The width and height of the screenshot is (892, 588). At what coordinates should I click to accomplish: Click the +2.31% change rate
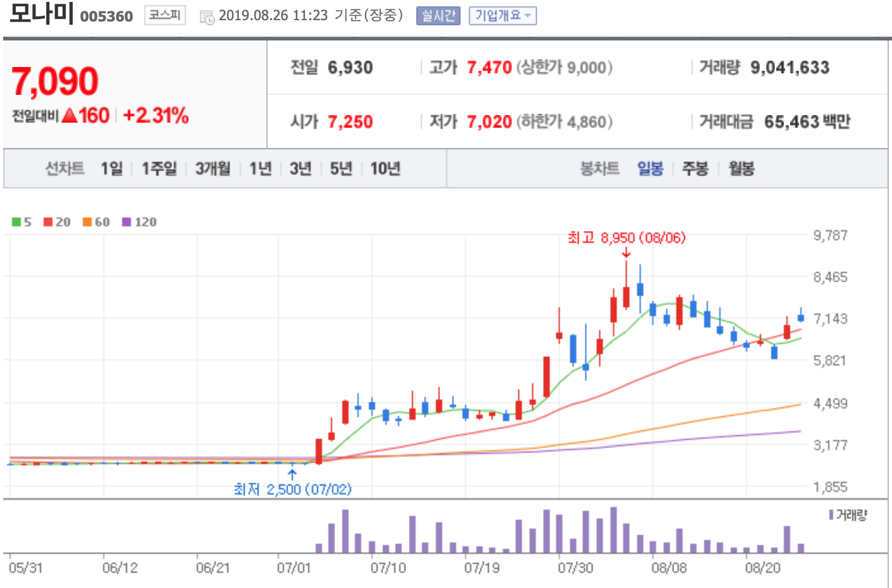(156, 116)
